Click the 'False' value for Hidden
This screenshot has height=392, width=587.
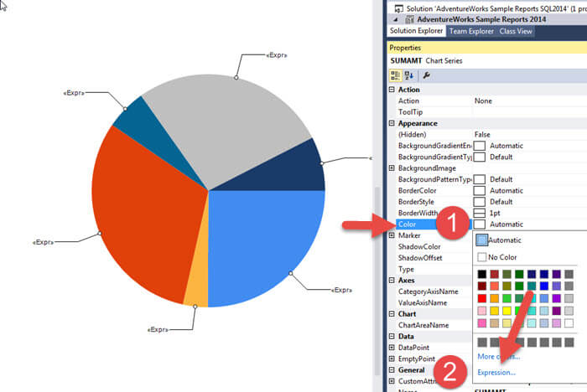click(x=482, y=135)
